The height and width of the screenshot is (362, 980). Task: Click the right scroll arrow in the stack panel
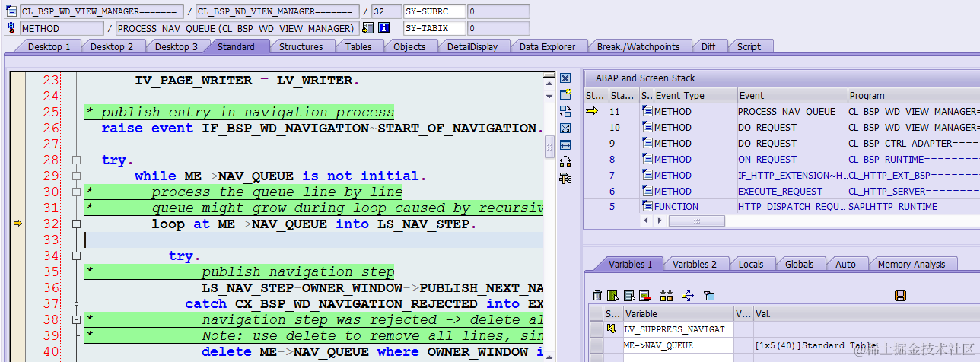point(660,221)
